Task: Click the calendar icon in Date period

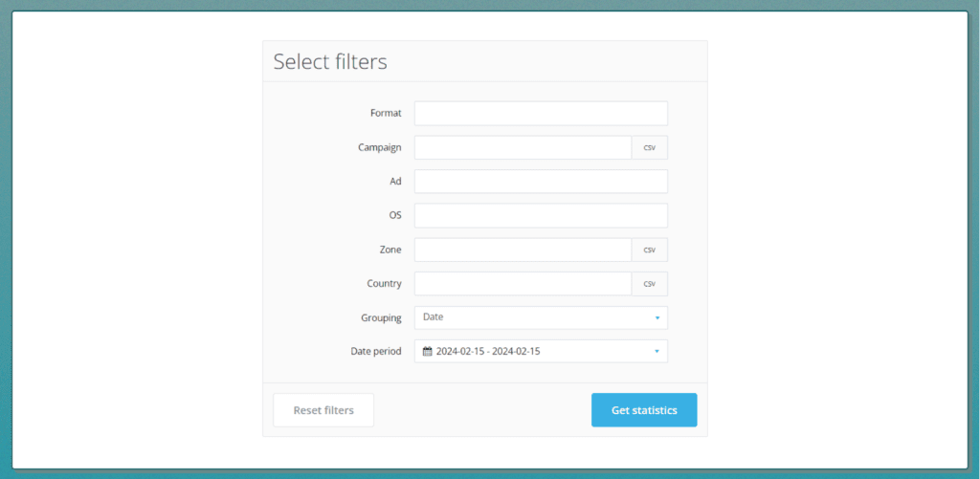Action: click(428, 352)
